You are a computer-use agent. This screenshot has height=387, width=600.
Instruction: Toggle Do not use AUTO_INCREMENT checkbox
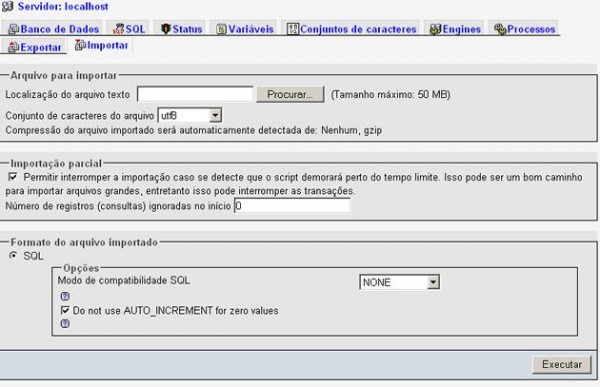(65, 310)
